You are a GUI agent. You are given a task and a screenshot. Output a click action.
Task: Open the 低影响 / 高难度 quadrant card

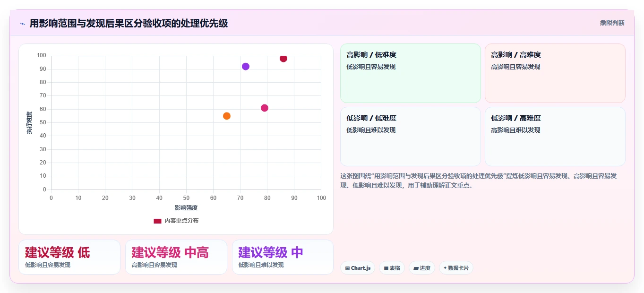(555, 137)
